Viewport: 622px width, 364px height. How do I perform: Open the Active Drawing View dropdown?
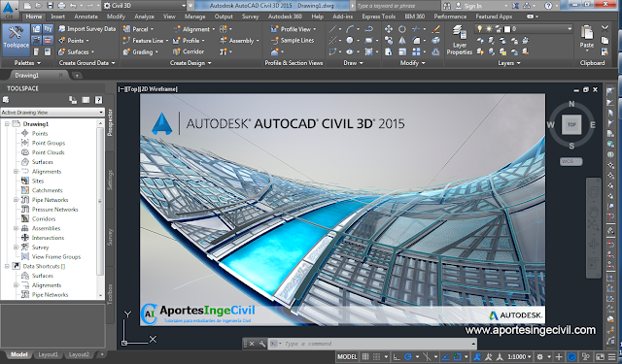pyautogui.click(x=52, y=113)
